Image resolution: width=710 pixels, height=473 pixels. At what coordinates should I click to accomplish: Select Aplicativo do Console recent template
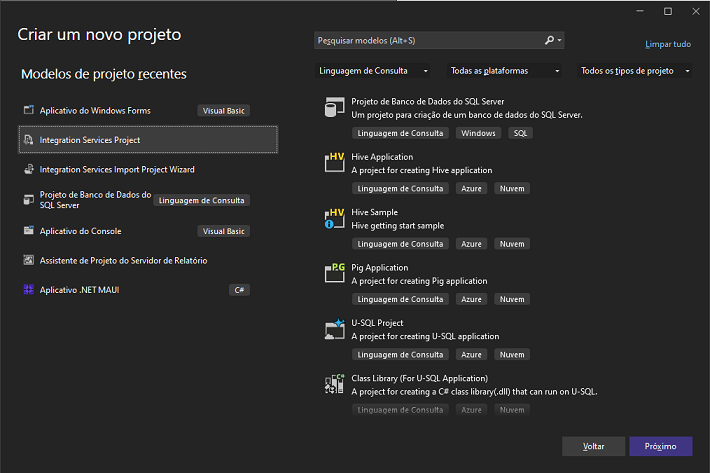point(148,231)
